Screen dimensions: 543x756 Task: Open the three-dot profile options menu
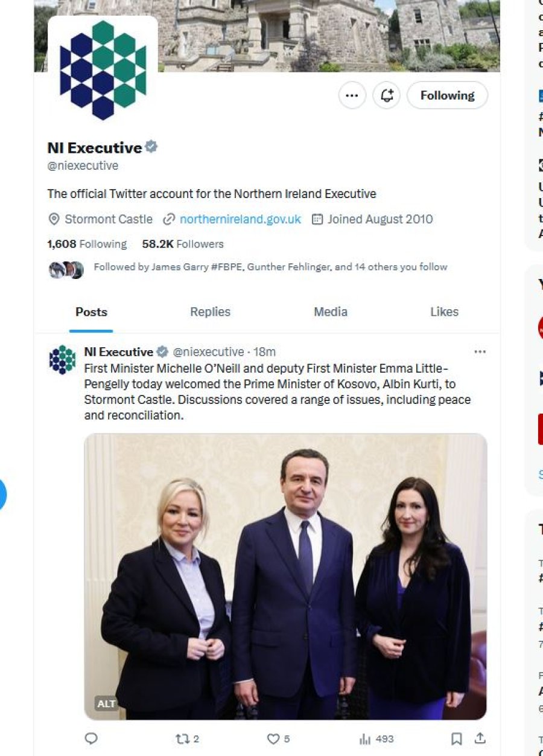coord(352,95)
